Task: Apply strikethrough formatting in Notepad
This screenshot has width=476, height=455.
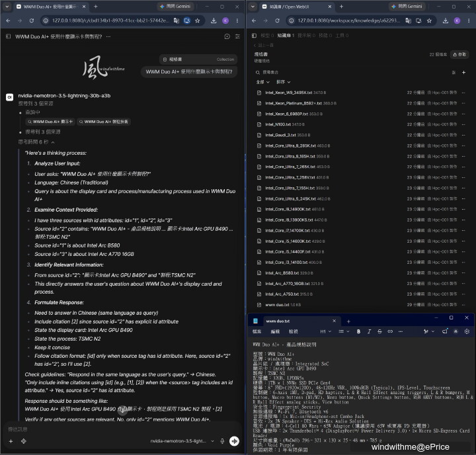Action: 379,331
